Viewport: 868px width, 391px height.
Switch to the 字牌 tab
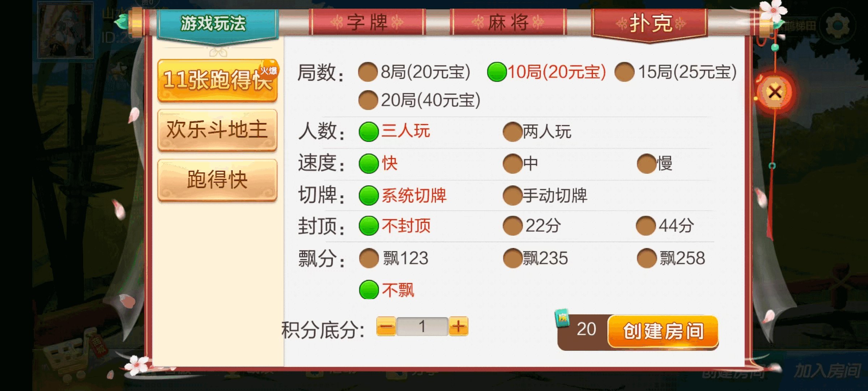click(367, 22)
